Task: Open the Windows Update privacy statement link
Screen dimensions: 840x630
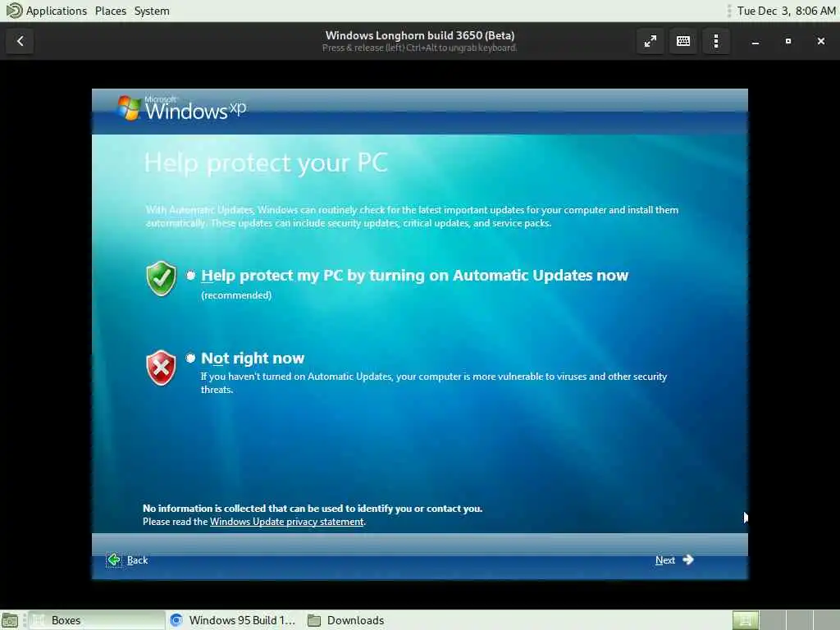Action: [286, 522]
